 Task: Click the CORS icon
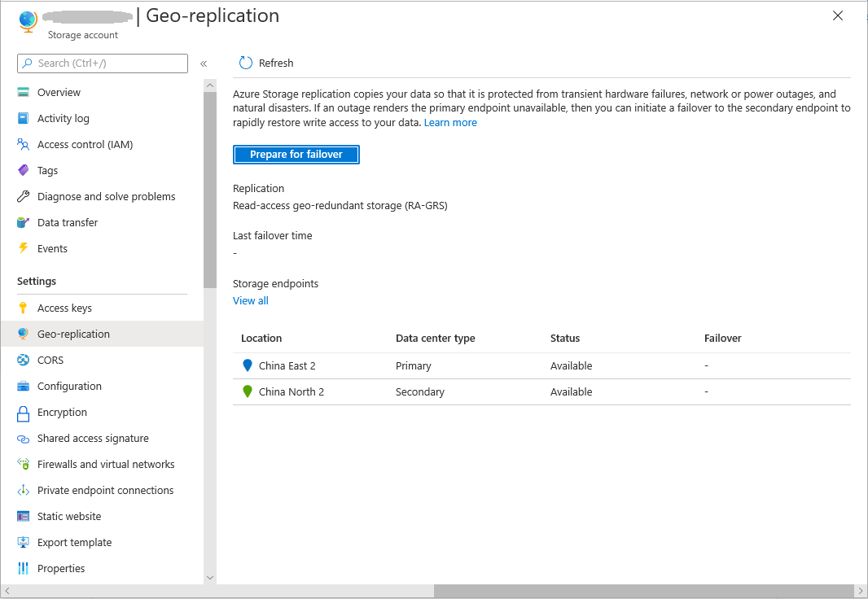(24, 360)
